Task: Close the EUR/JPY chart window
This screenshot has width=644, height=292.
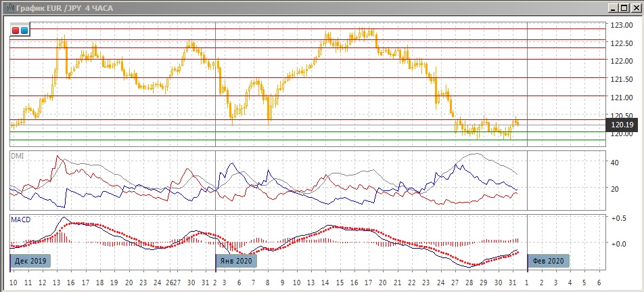Action: pos(635,7)
